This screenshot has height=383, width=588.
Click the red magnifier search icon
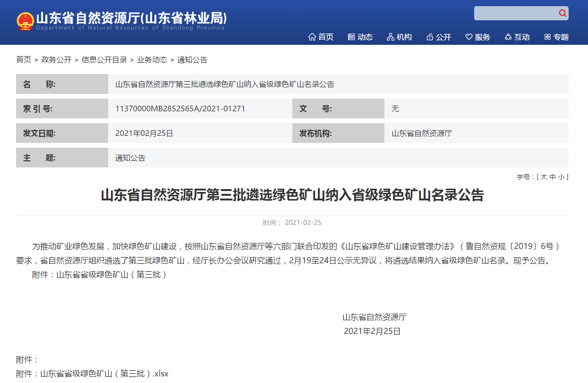(562, 13)
